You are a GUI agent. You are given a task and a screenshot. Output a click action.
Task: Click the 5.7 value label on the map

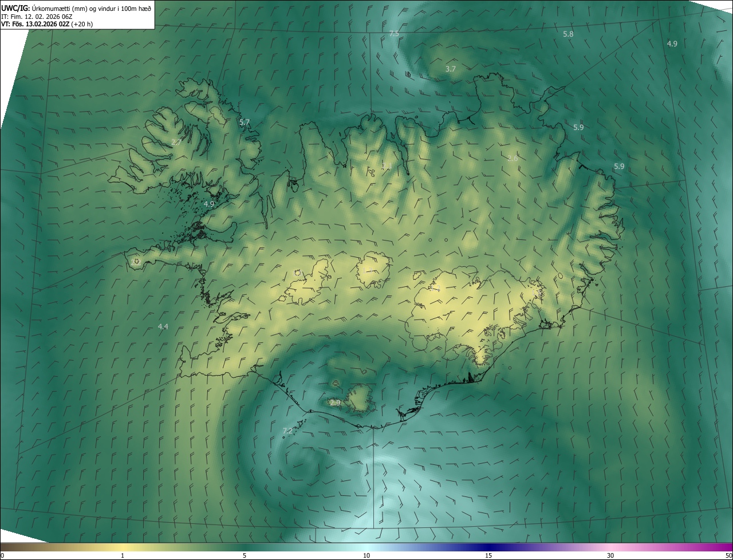245,123
